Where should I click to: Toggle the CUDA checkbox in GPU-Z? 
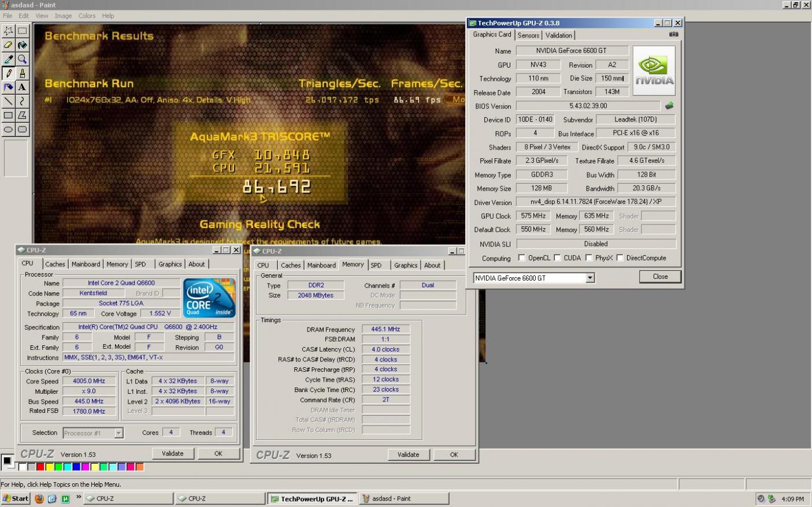(558, 258)
